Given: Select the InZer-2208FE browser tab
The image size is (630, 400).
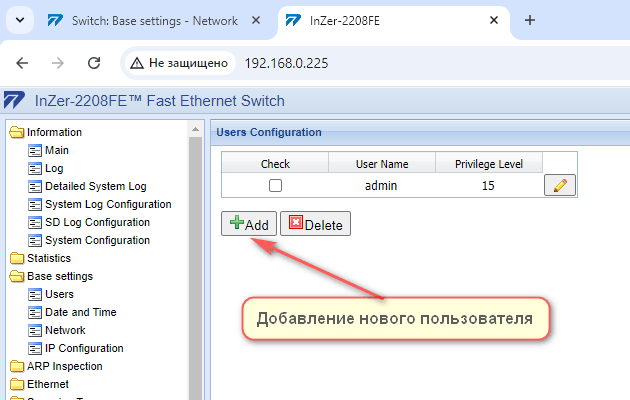Looking at the screenshot, I should point(394,21).
